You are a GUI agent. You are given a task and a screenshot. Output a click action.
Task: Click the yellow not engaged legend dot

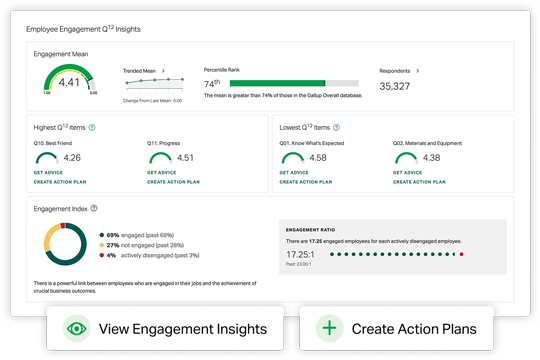[x=102, y=245]
